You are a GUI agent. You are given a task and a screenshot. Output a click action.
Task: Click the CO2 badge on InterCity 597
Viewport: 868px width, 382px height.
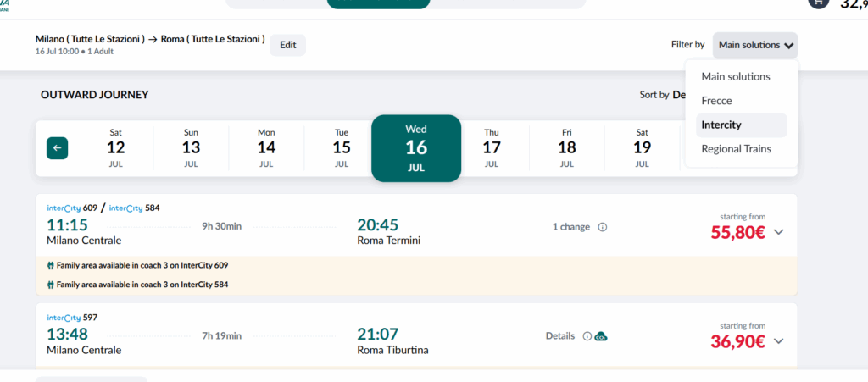coord(601,336)
